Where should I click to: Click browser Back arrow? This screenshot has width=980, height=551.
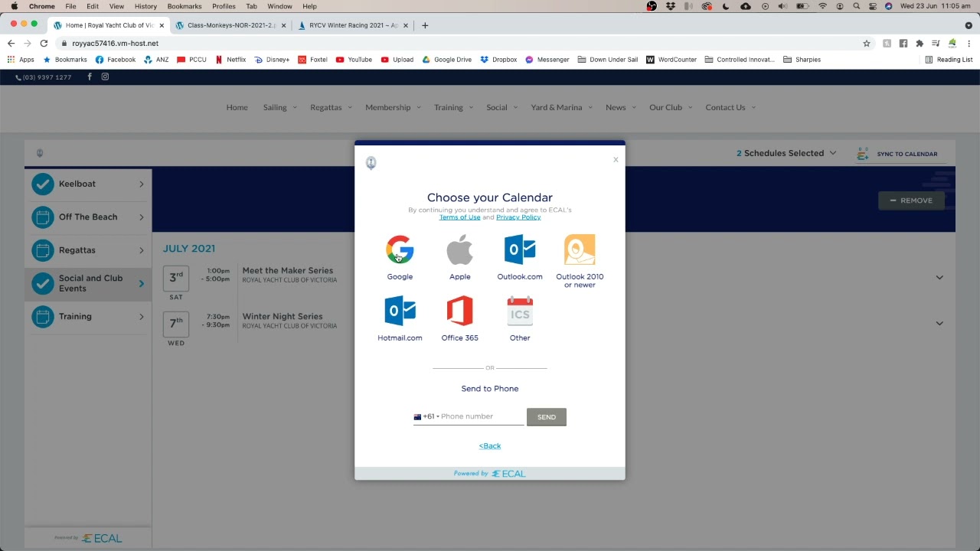(11, 44)
